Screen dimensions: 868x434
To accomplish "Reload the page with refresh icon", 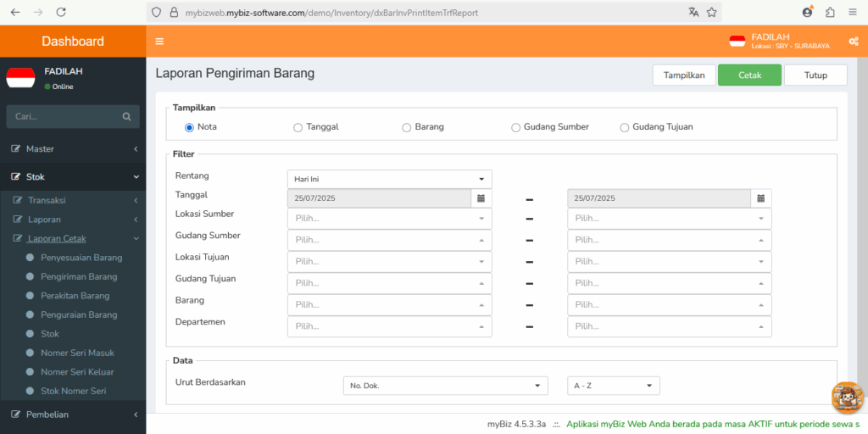I will pyautogui.click(x=61, y=12).
